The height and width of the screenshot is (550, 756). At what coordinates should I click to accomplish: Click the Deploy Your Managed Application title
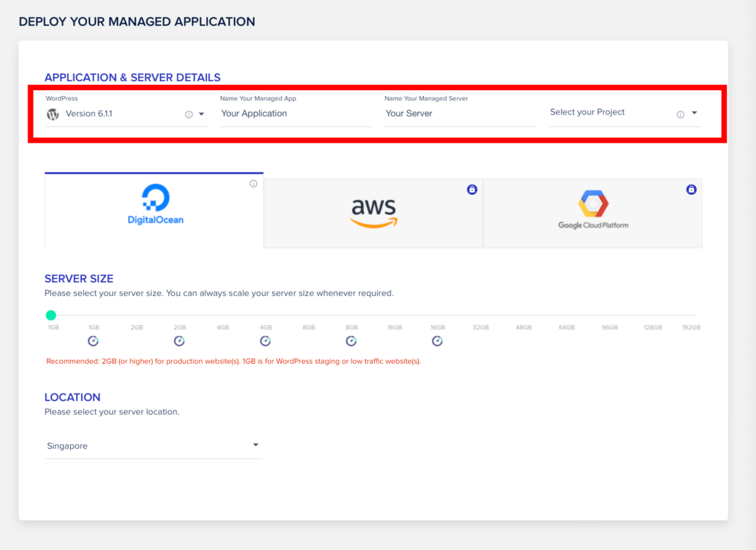point(137,21)
